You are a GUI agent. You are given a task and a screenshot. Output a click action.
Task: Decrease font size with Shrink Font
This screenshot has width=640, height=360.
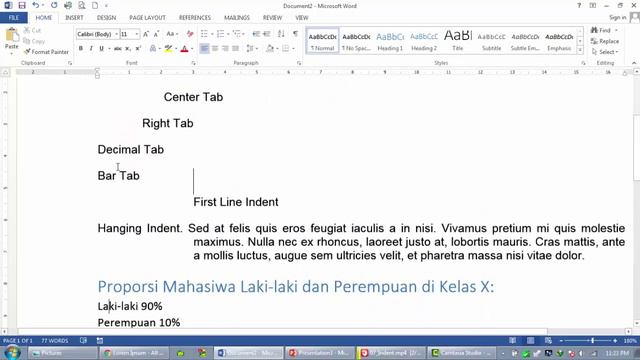[x=156, y=34]
